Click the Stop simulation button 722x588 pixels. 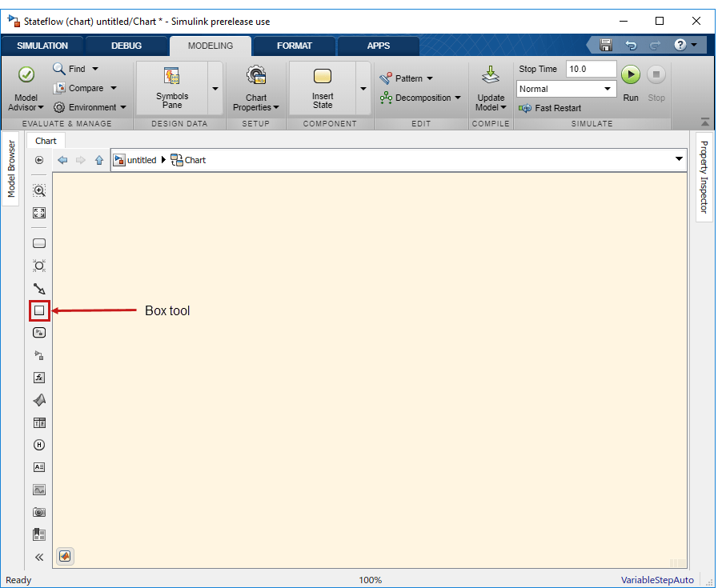(x=656, y=83)
